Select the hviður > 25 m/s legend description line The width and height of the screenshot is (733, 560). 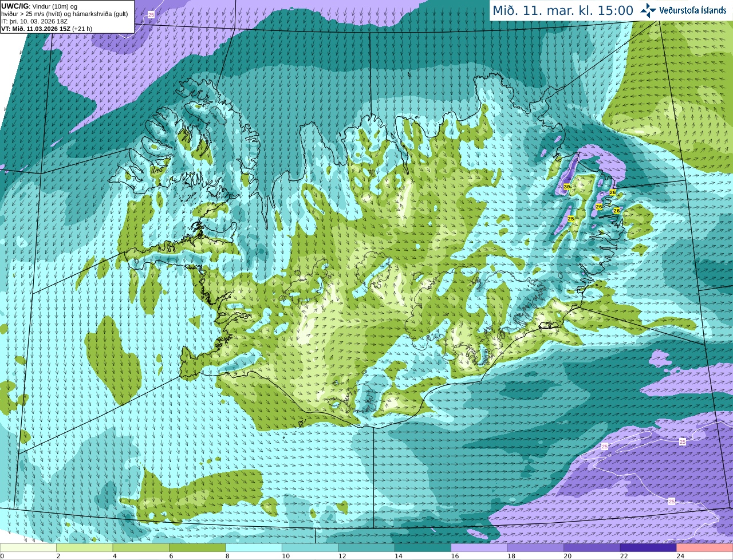coord(65,14)
